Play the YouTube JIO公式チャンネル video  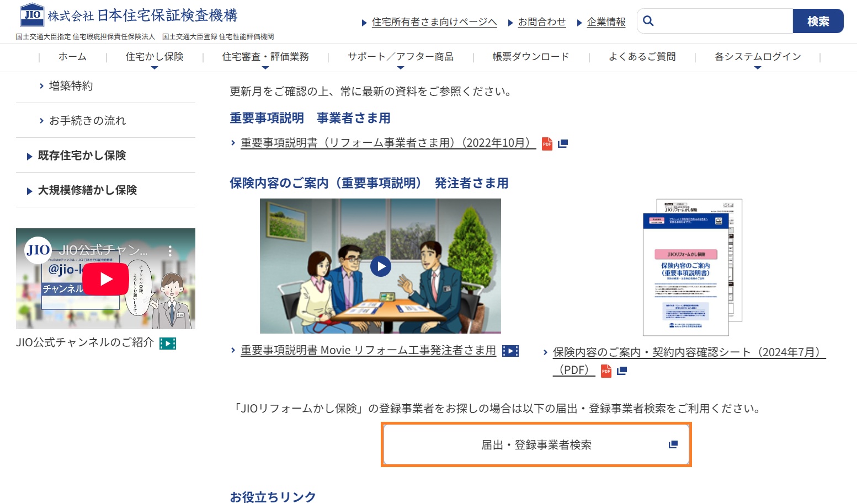coord(106,279)
